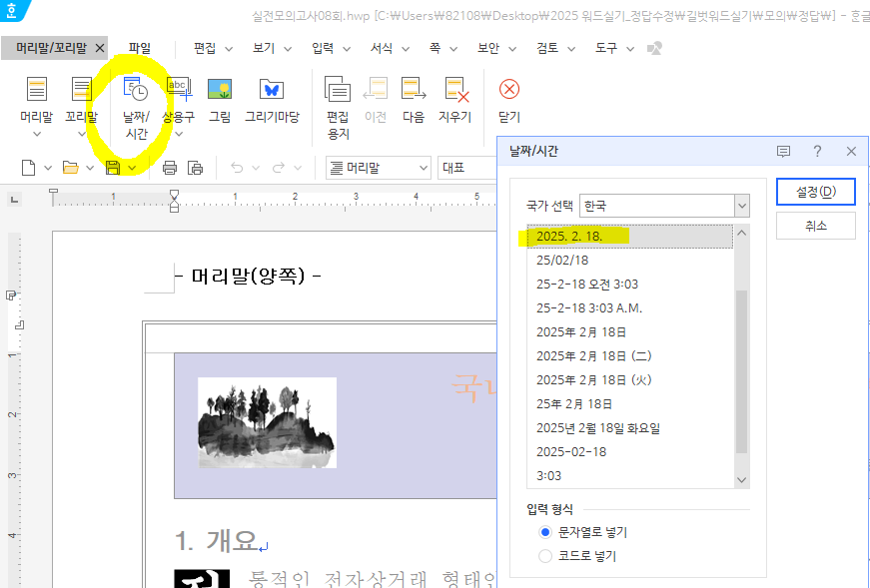Click the 닫기 red close icon

pyautogui.click(x=509, y=90)
